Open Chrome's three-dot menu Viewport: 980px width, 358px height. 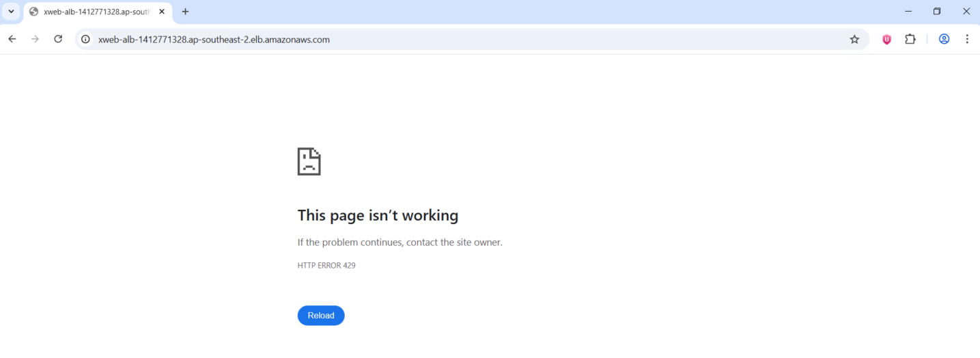967,40
